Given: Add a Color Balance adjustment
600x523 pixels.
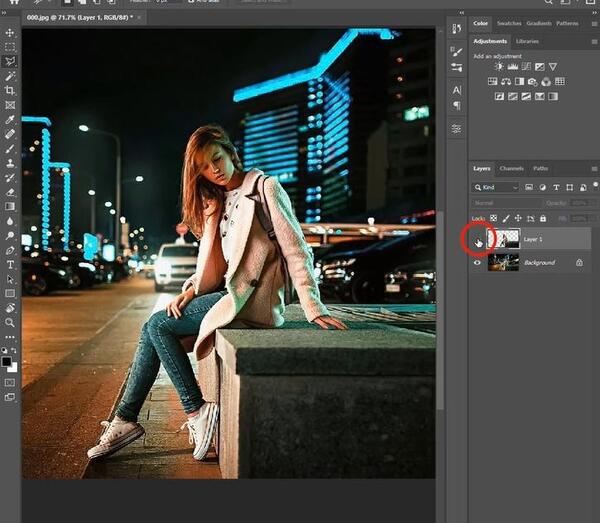Looking at the screenshot, I should tap(506, 81).
